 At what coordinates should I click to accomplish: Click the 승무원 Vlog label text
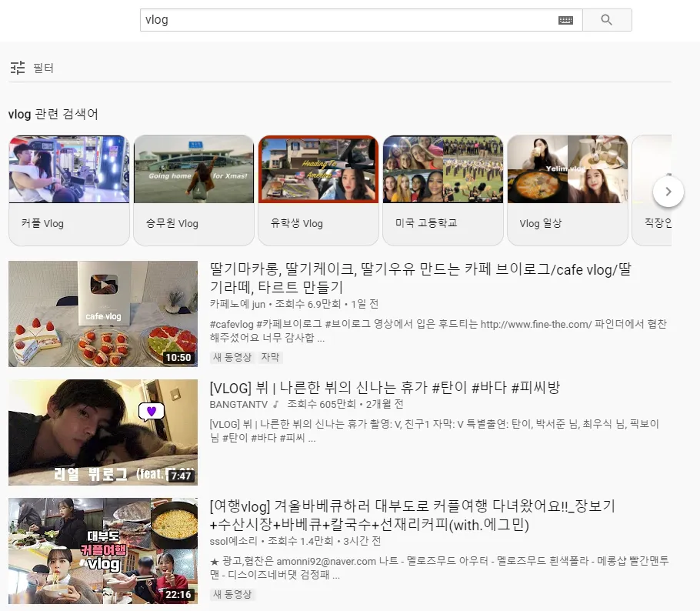click(172, 223)
